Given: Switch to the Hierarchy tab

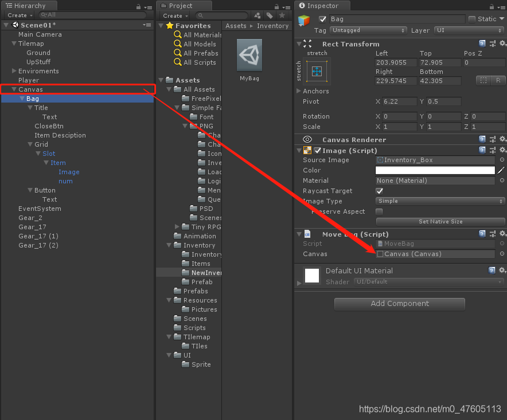Looking at the screenshot, I should (x=29, y=6).
